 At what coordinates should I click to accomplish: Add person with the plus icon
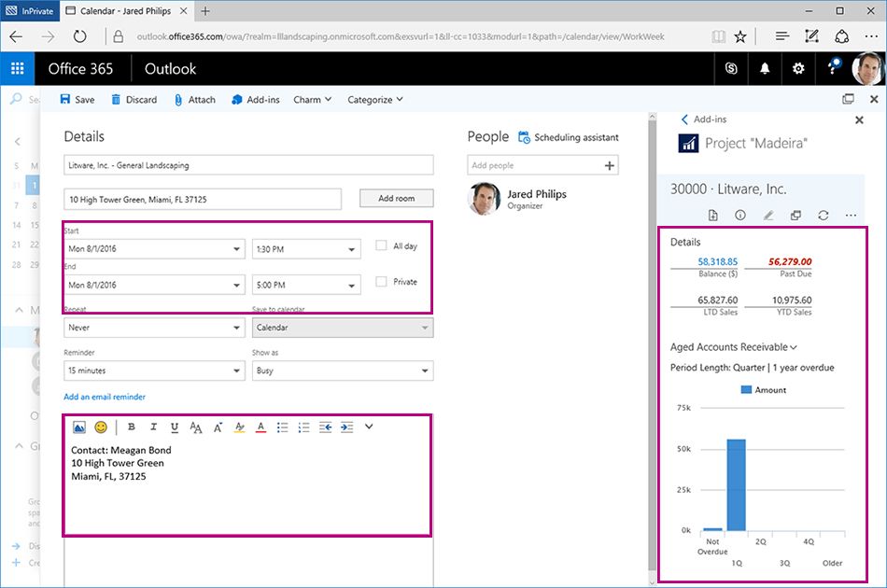[x=610, y=165]
